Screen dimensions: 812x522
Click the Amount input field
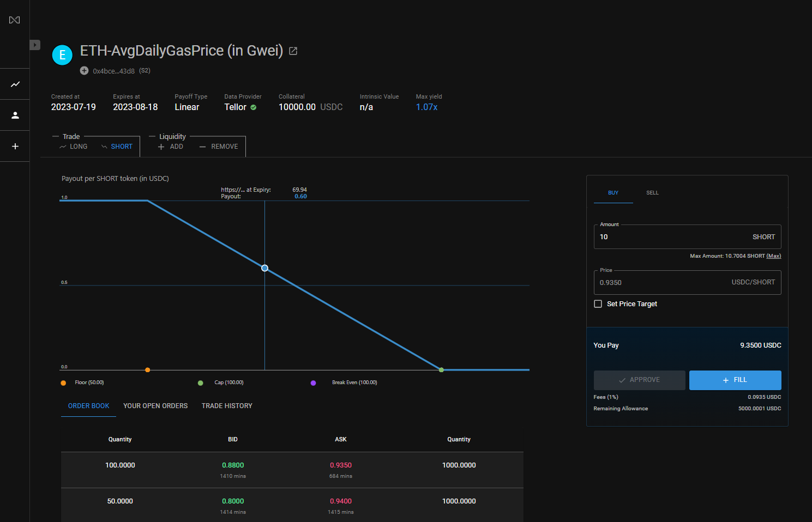(671, 237)
